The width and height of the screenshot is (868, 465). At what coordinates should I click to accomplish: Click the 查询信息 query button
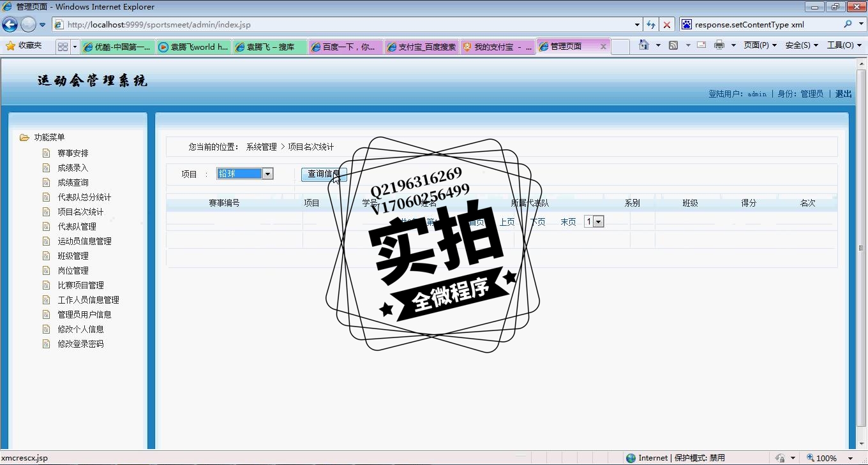point(324,174)
